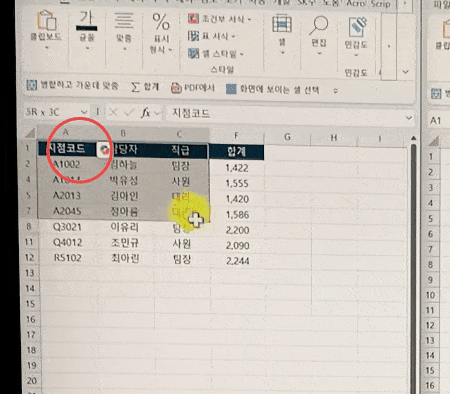This screenshot has height=394, width=450.
Task: Click the select-all corner in right window
Action: click(433, 142)
